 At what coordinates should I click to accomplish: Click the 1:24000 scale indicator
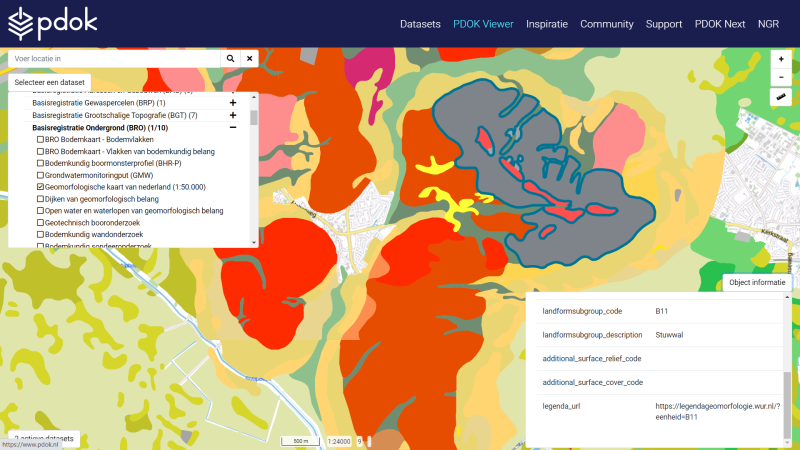339,441
